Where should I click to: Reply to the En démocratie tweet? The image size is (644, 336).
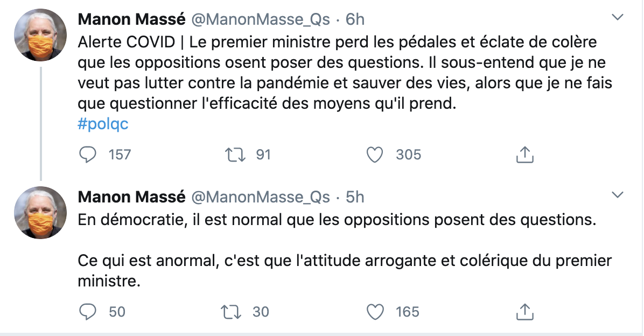click(87, 312)
